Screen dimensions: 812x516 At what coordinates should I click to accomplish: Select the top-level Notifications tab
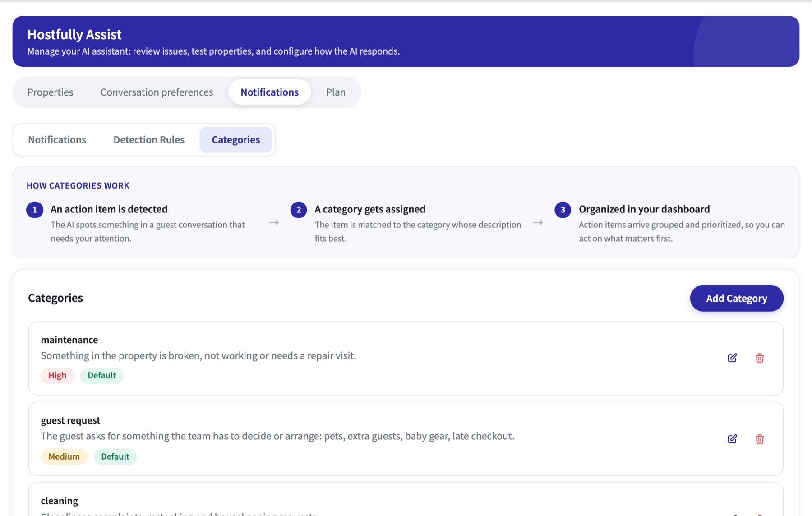click(269, 92)
